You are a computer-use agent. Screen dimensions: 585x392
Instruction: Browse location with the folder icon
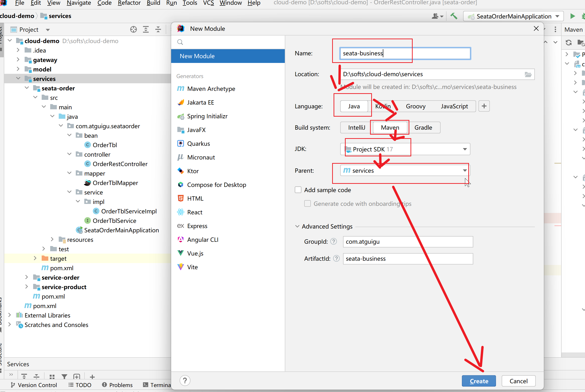[528, 74]
